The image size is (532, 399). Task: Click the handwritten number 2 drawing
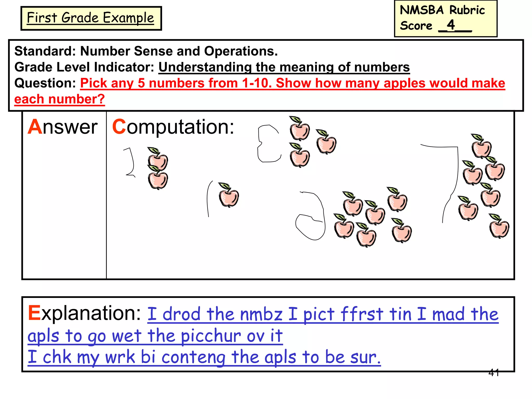(130, 162)
